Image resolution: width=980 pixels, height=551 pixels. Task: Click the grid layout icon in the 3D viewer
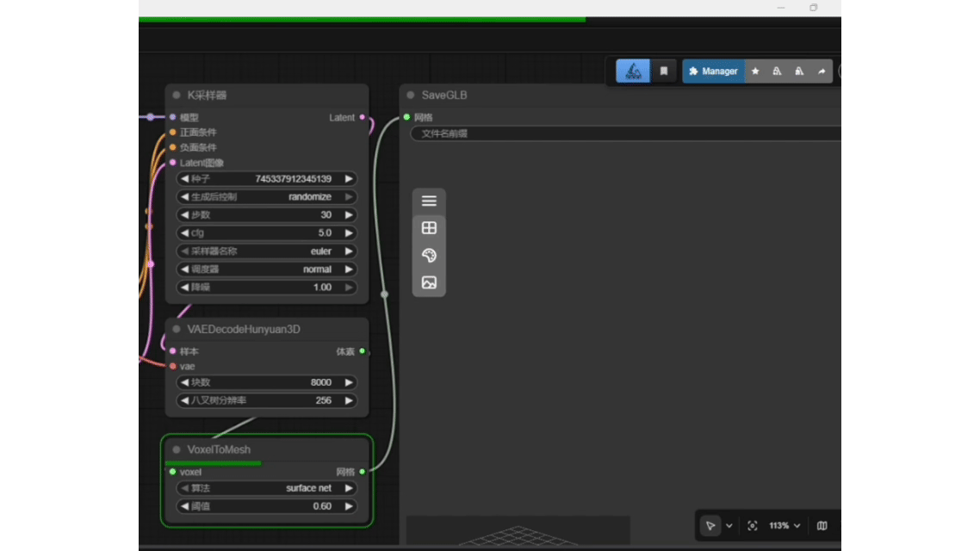click(x=429, y=228)
